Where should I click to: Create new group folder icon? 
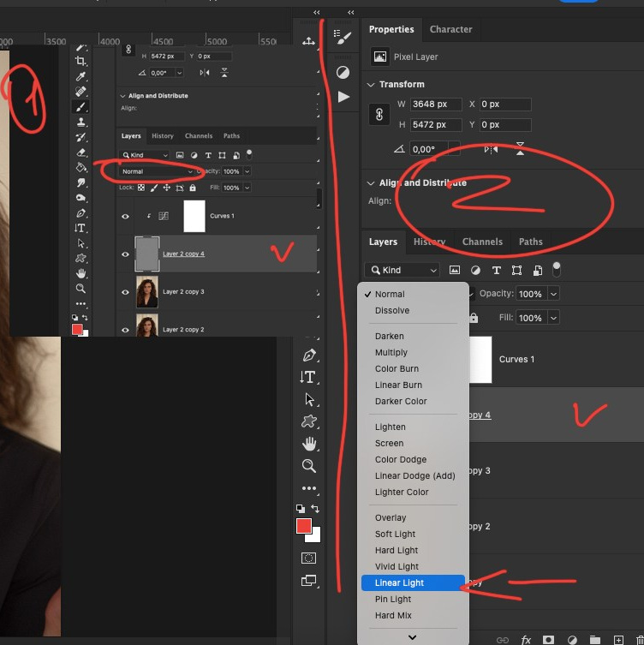[x=595, y=640]
